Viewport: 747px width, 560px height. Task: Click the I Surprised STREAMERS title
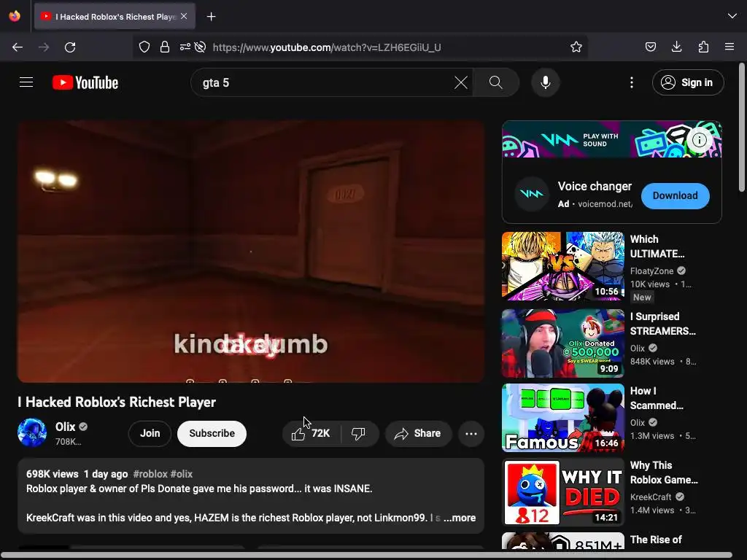662,324
